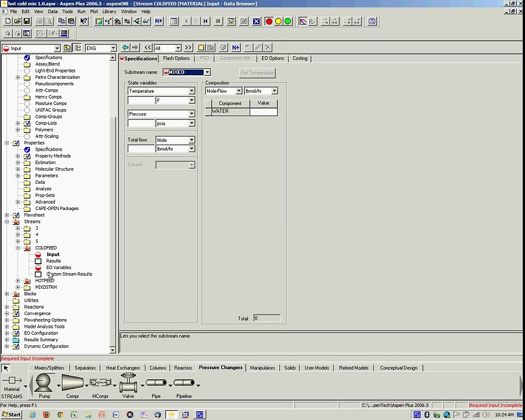Switch to the EO Options tab
The width and height of the screenshot is (525, 420).
[272, 58]
